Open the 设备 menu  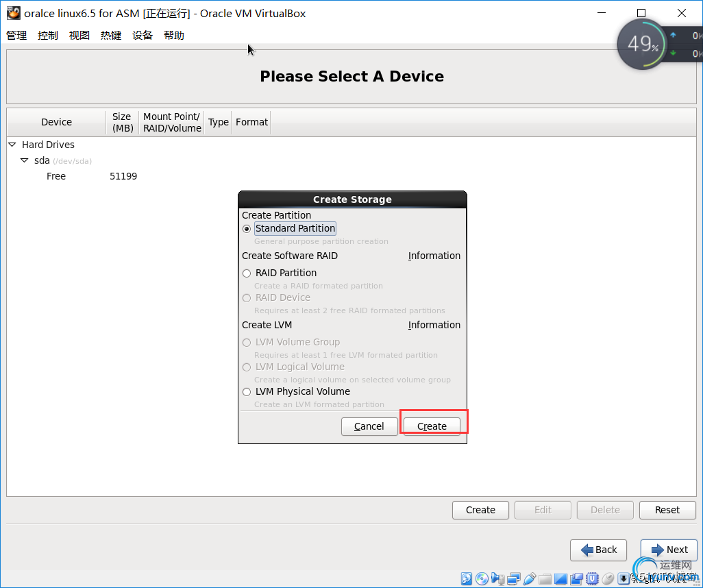(x=143, y=36)
